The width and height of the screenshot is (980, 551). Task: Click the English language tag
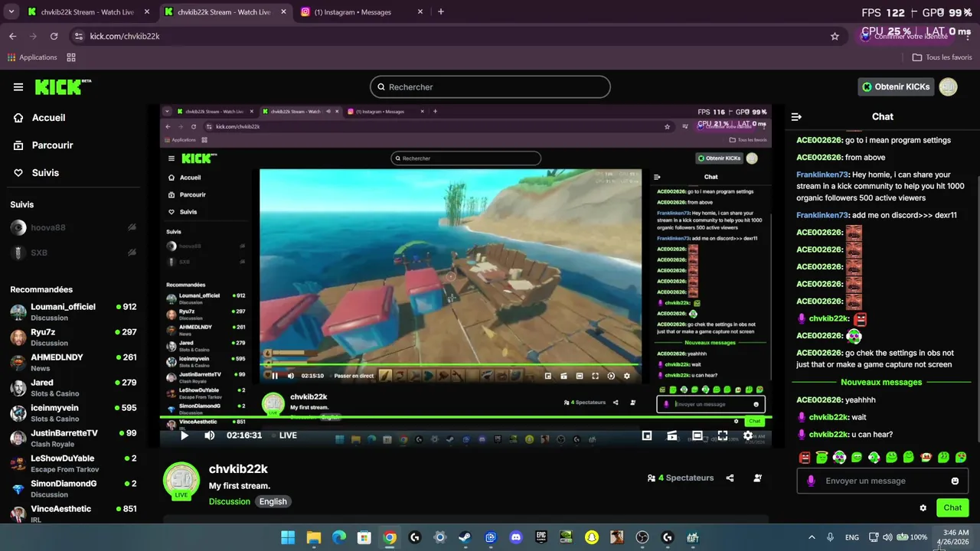[273, 502]
